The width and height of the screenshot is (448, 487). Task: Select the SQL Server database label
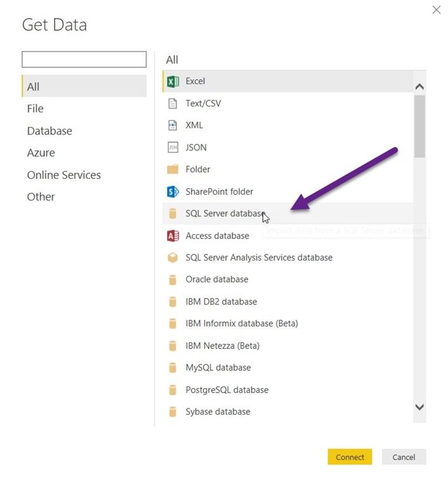[x=225, y=214]
